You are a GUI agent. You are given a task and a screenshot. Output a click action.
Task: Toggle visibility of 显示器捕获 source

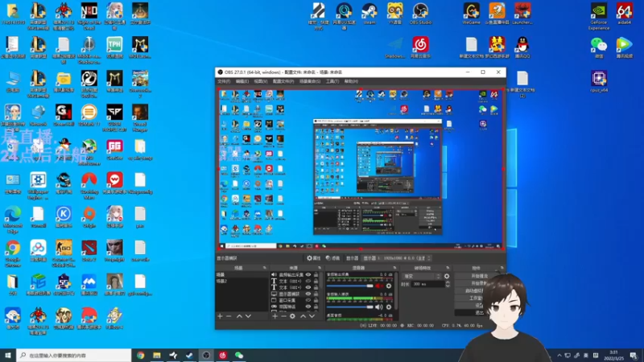pos(308,294)
